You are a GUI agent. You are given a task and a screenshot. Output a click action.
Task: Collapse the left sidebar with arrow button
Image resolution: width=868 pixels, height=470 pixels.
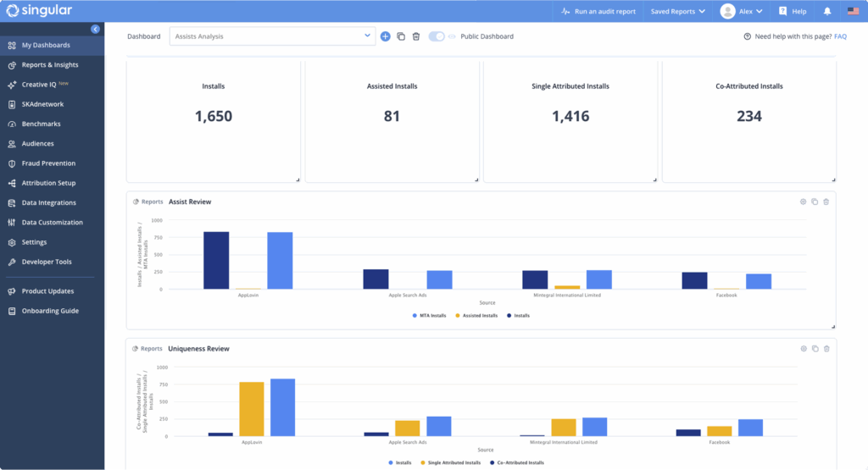coord(95,29)
